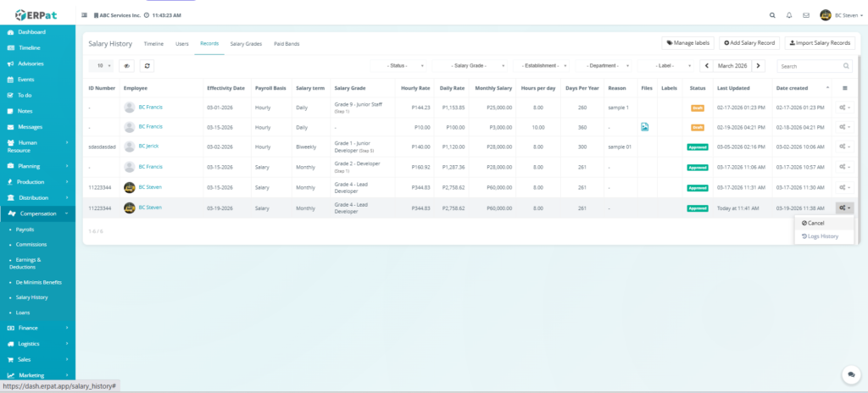Click the Import Salary Records button

click(819, 42)
